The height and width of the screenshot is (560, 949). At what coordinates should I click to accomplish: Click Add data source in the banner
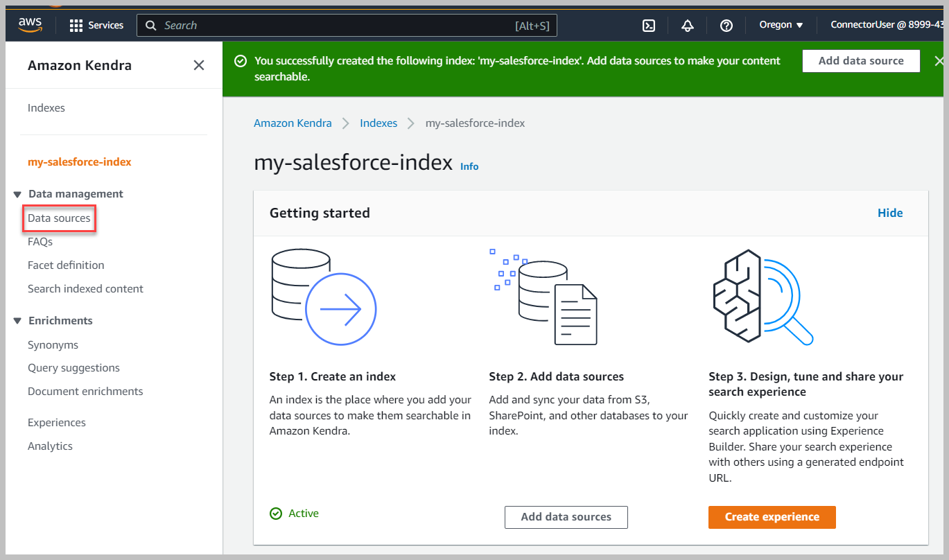[861, 61]
